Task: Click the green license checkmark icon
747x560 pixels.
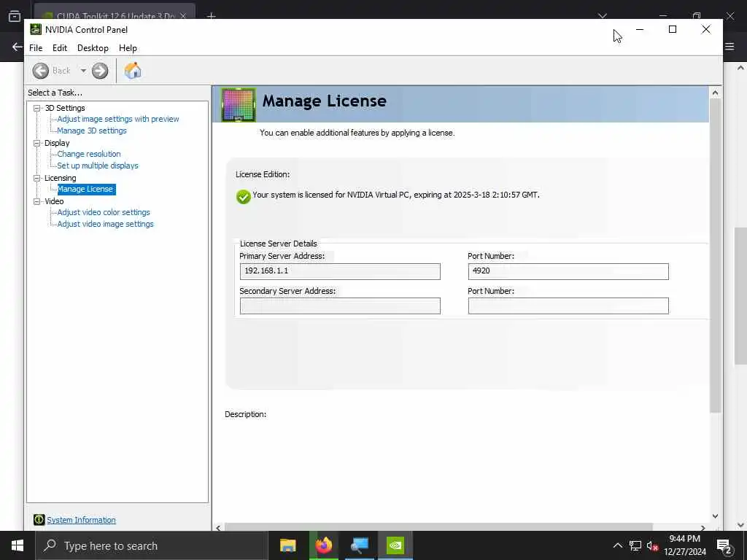Action: click(x=244, y=196)
